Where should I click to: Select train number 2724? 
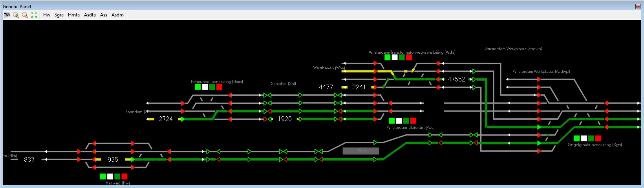coord(166,119)
